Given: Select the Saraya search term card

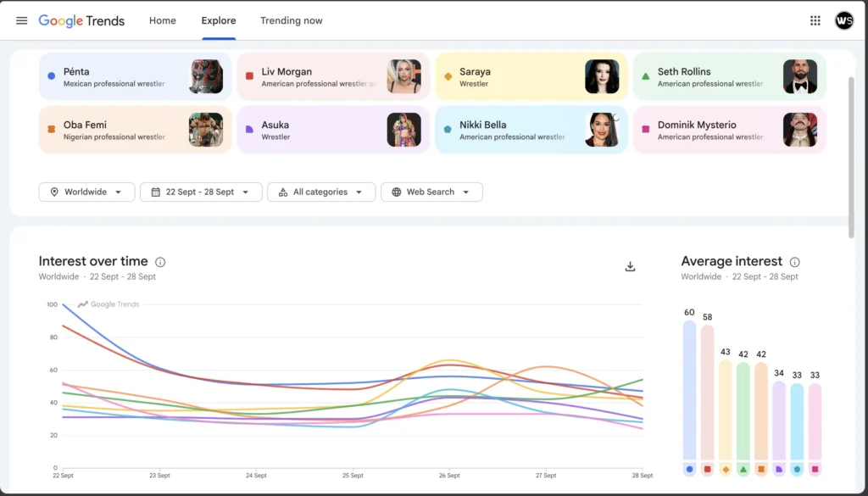Looking at the screenshot, I should coord(531,76).
